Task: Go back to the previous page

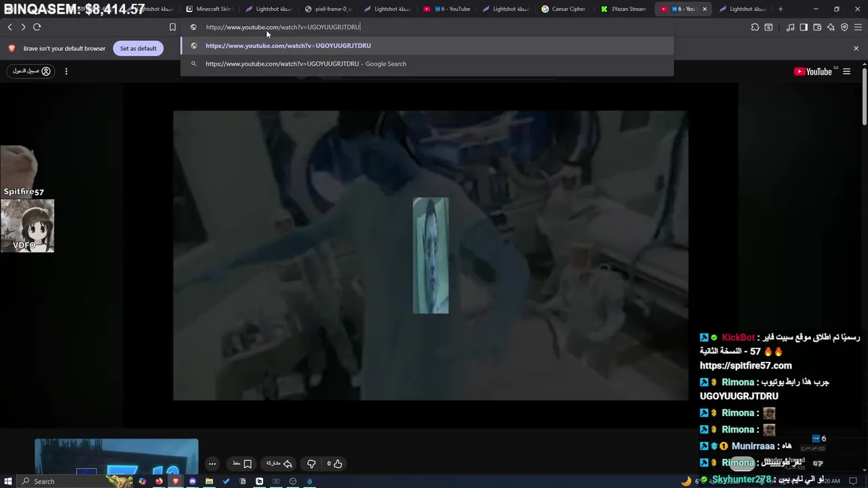Action: coord(9,27)
